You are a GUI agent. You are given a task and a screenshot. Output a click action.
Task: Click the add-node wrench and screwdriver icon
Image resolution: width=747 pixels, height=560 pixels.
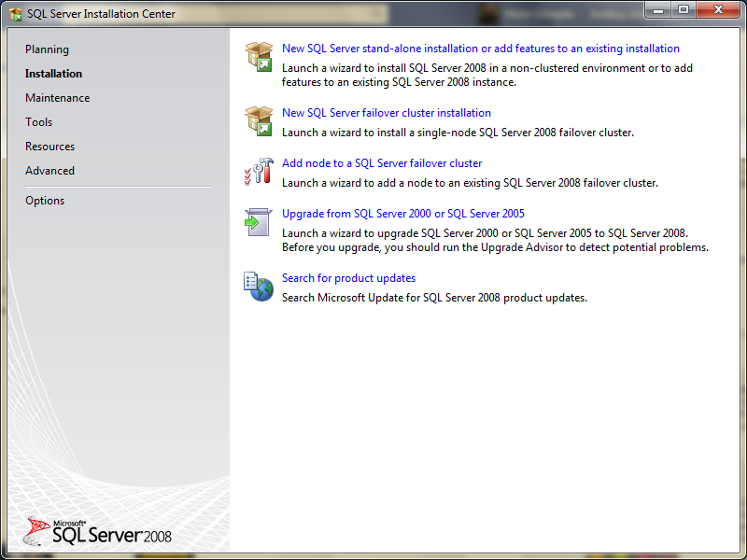tap(258, 171)
